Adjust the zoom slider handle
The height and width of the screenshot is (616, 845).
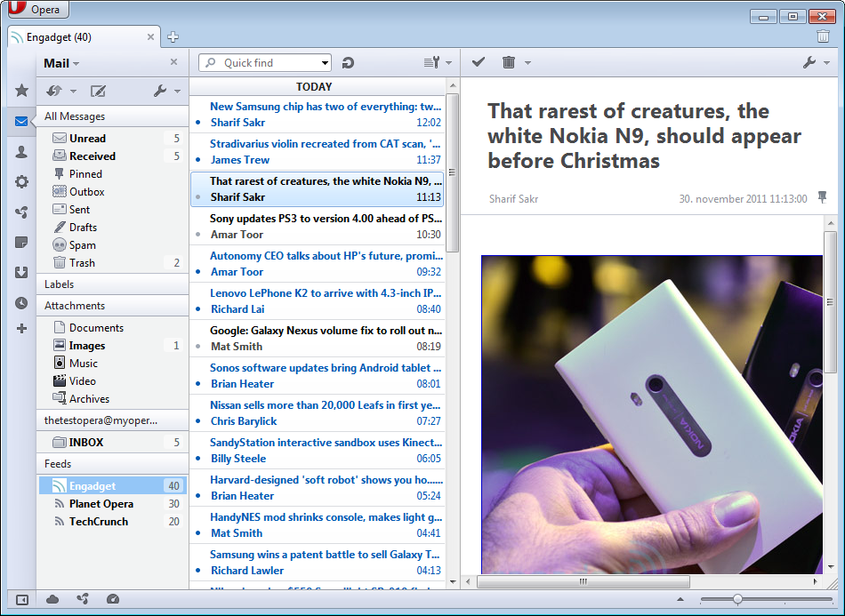[737, 599]
